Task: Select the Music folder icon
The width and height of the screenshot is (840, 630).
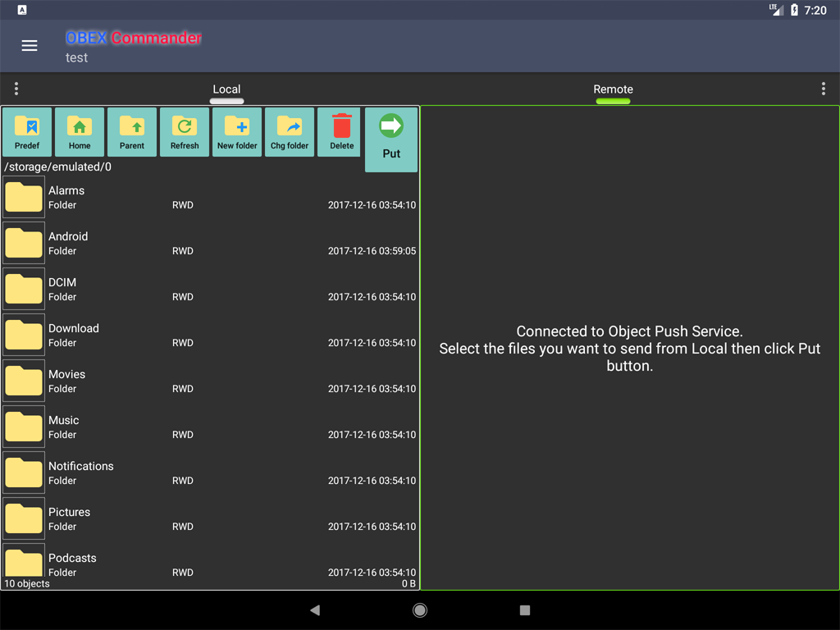Action: pos(24,427)
